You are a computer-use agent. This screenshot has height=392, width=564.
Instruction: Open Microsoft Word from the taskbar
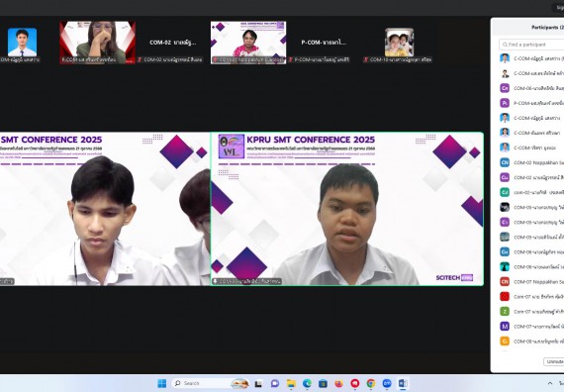coord(403,384)
